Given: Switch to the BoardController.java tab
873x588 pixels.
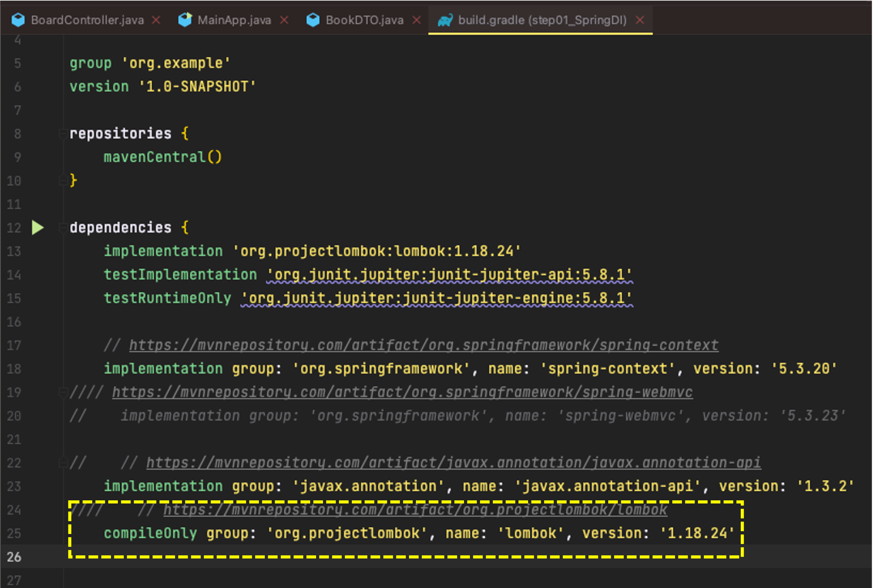Looking at the screenshot, I should pos(87,20).
